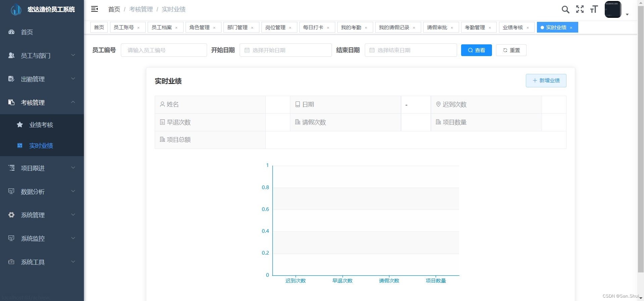Click the blue 查看 search button
The height and width of the screenshot is (301, 644).
[477, 50]
